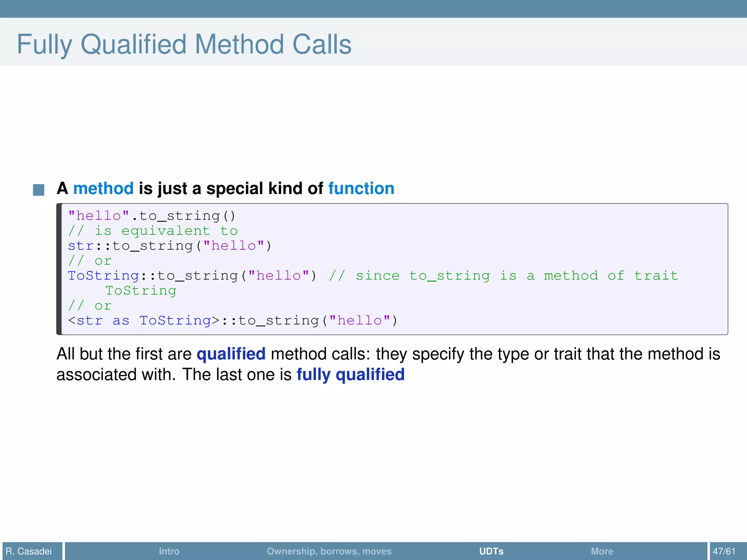Click the code line str::to_string("hello")

click(x=170, y=246)
